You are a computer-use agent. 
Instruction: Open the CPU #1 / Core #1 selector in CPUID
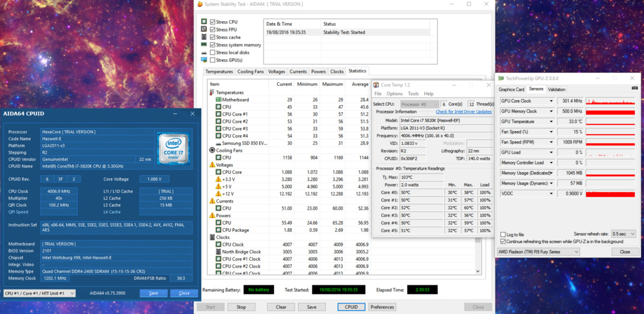point(39,293)
